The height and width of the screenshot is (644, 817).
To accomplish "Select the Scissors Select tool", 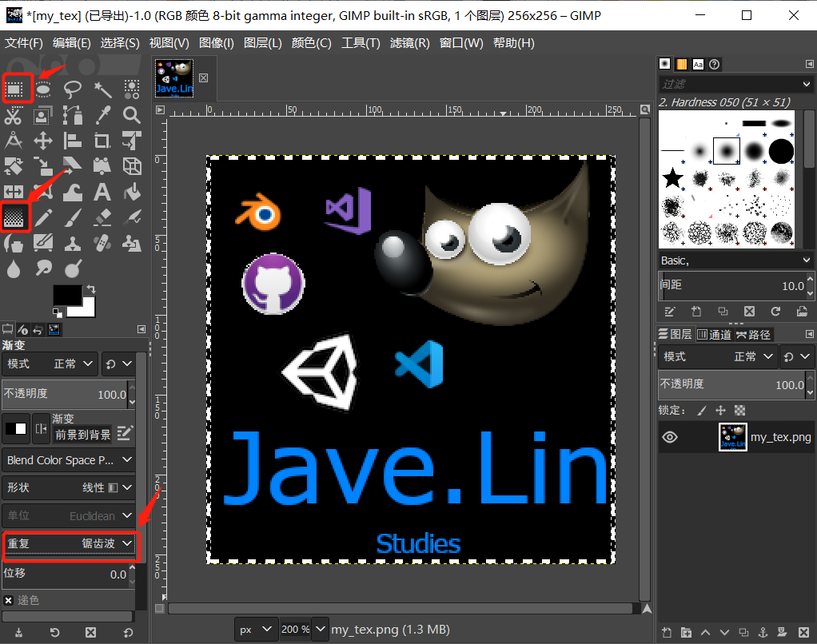I will (x=14, y=115).
